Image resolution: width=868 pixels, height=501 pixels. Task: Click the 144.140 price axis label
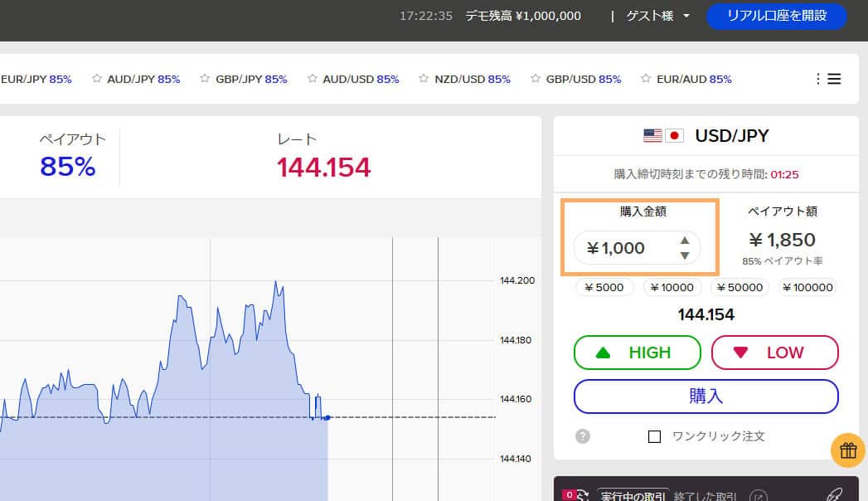(x=516, y=459)
